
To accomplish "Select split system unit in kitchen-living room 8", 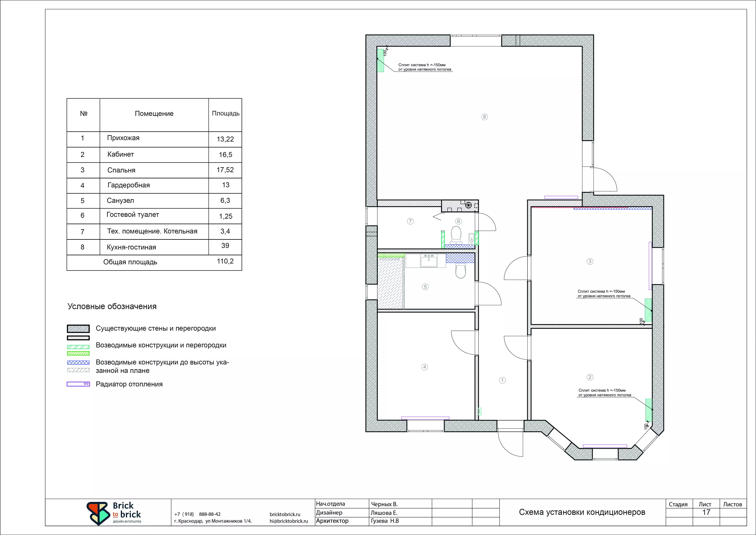I will 380,60.
